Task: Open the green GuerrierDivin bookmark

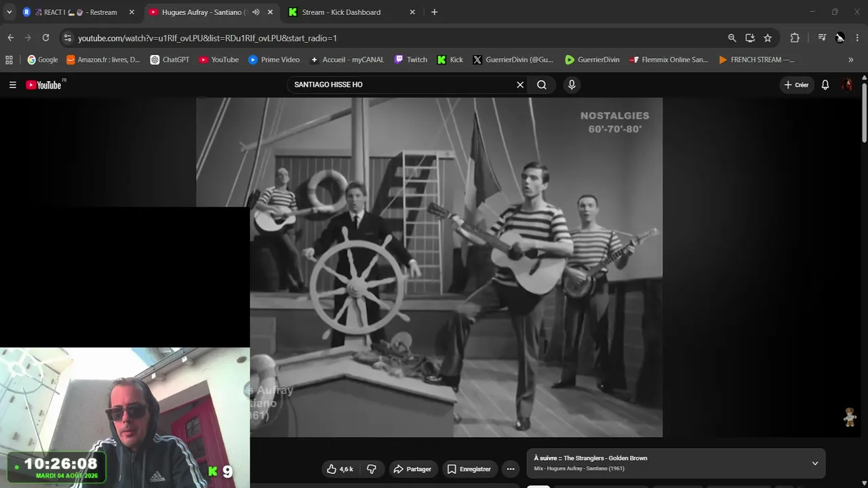Action: [x=592, y=60]
